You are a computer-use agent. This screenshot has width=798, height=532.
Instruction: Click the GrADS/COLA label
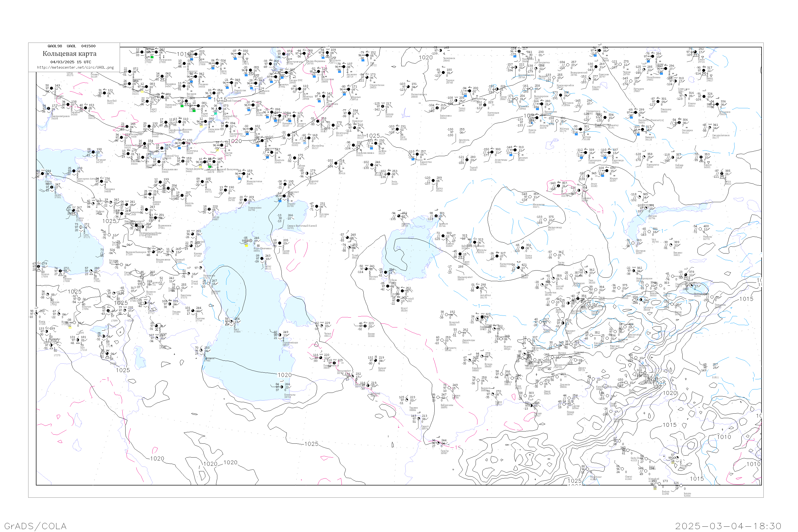(x=35, y=526)
